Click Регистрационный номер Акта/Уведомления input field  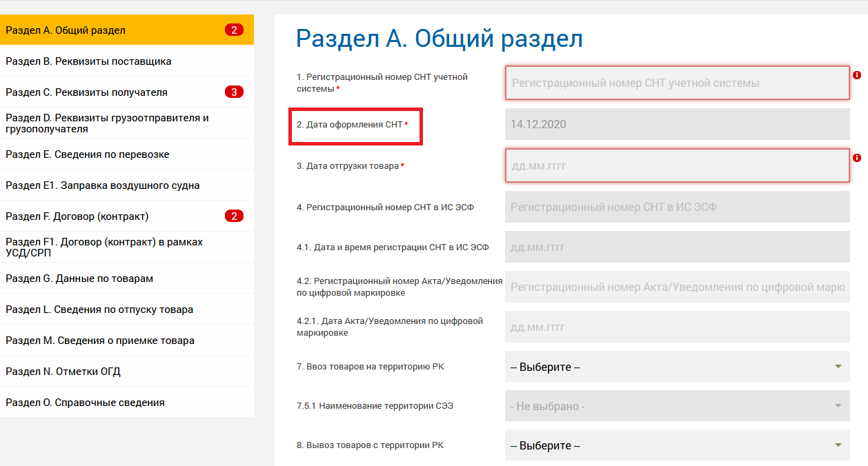click(678, 287)
